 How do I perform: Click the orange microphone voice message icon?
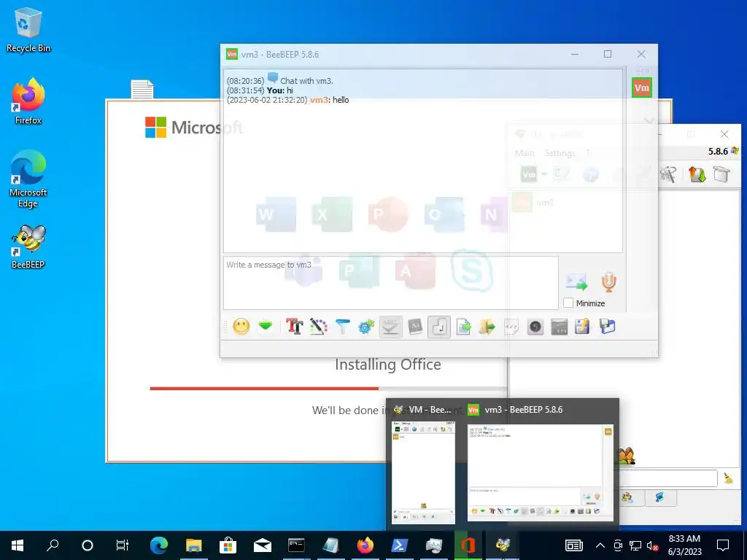click(x=608, y=282)
